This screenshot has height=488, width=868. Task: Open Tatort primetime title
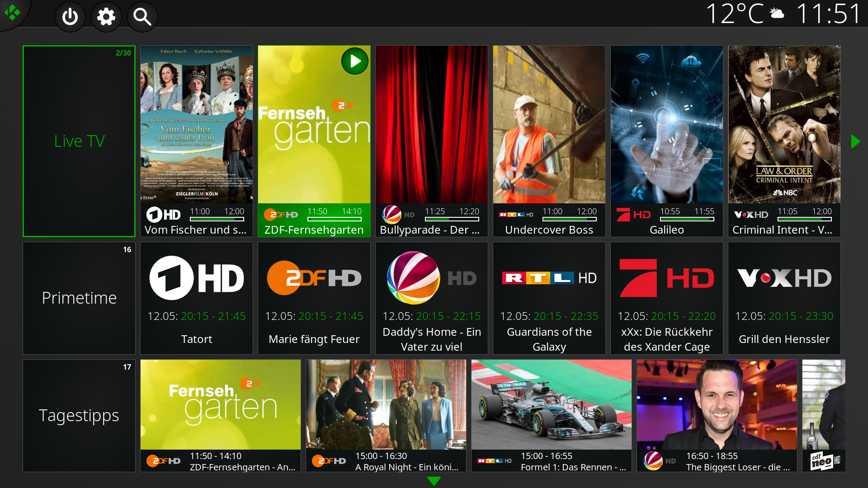click(197, 339)
